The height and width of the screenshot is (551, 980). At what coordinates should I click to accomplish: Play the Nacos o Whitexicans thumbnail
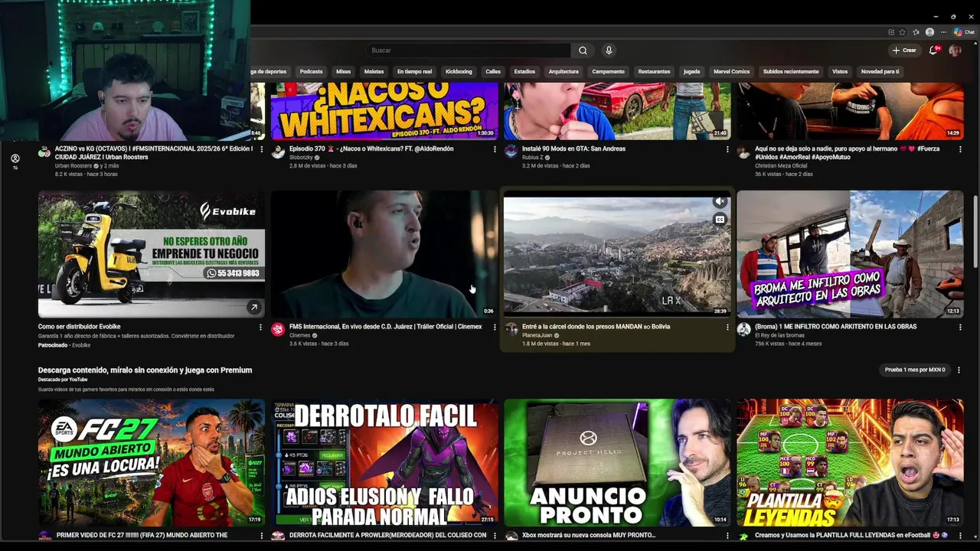click(384, 111)
